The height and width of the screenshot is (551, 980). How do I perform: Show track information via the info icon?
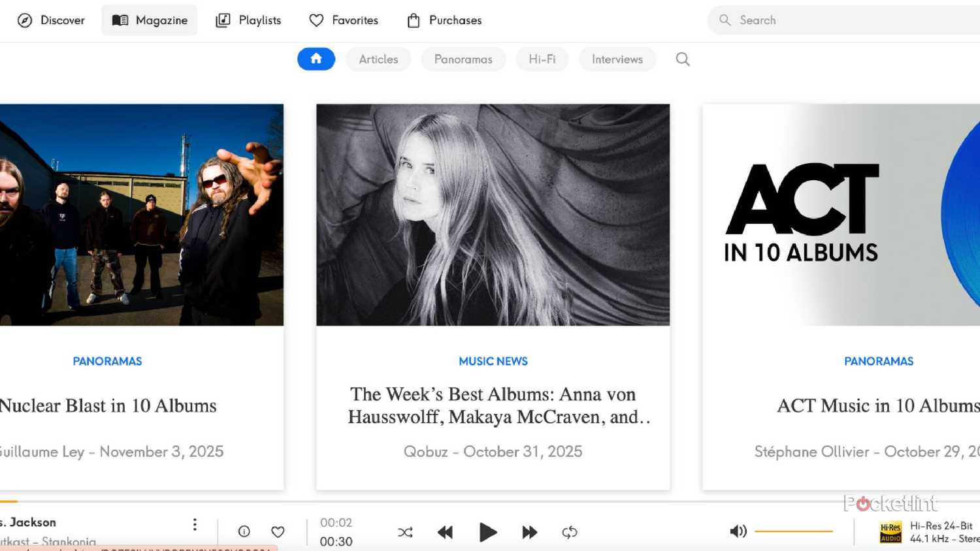(x=244, y=531)
